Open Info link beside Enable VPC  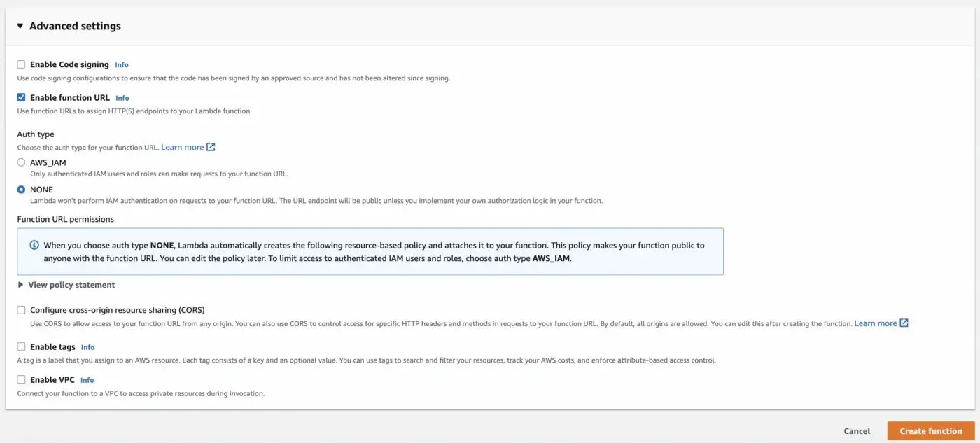[x=87, y=380]
